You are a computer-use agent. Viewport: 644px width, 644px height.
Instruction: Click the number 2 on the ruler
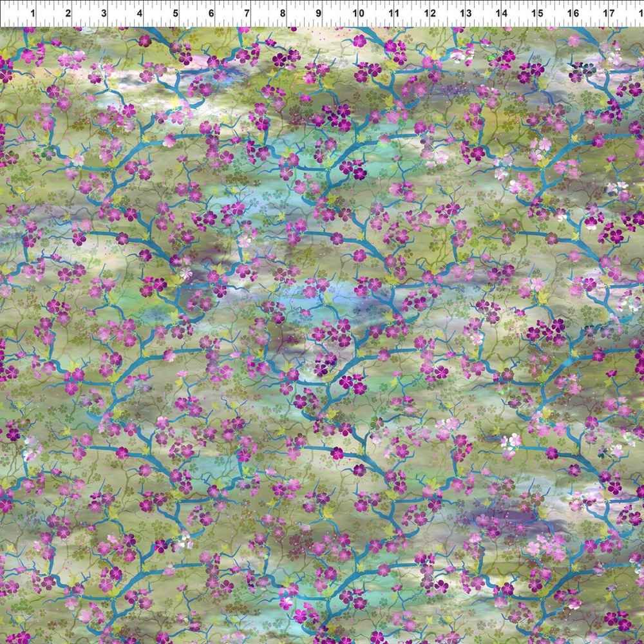pos(68,13)
